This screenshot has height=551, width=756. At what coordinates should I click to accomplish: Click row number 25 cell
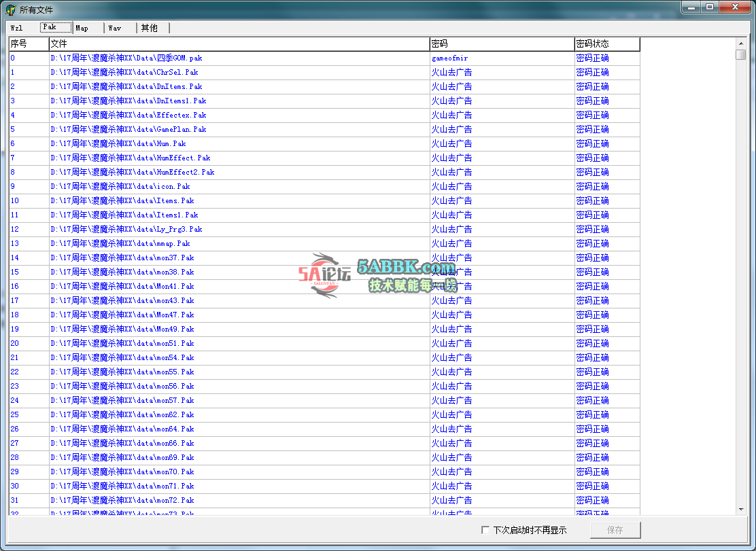point(29,414)
